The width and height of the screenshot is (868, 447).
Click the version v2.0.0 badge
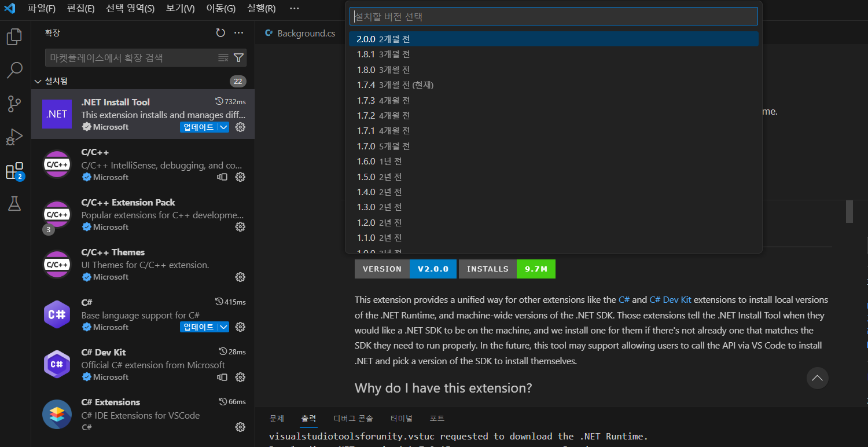(x=406, y=269)
